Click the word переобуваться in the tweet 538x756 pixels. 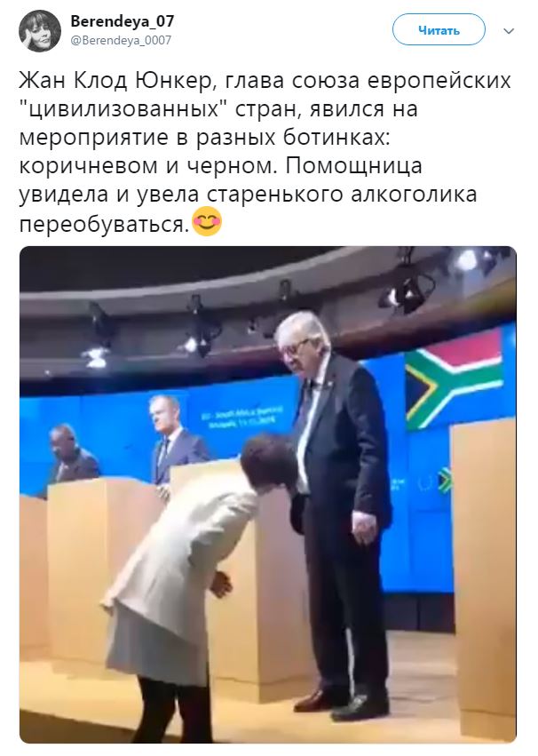(x=104, y=223)
